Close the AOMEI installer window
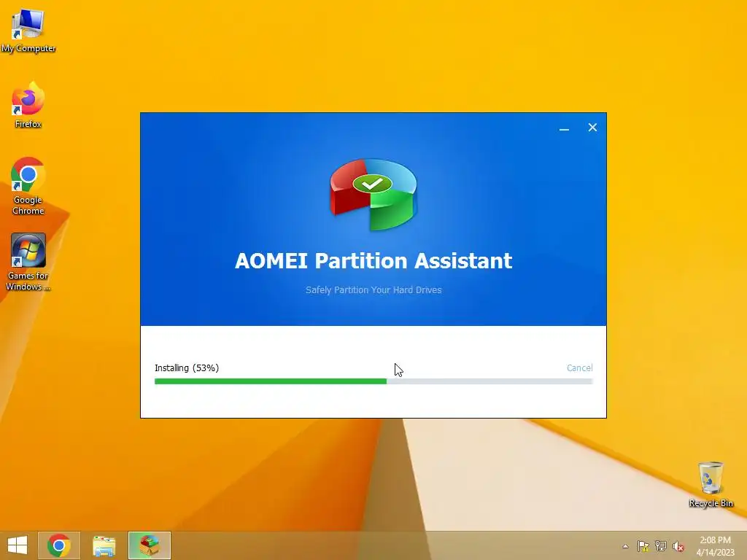 tap(592, 128)
